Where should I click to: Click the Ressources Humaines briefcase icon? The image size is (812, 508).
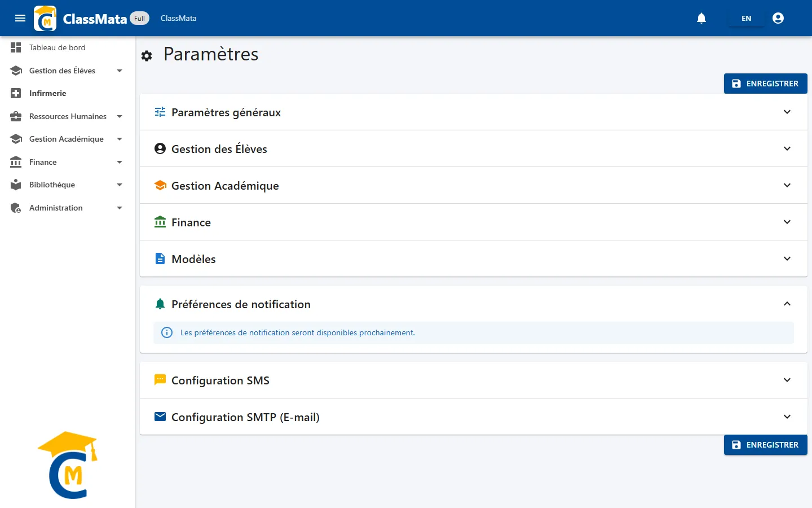[x=16, y=116]
